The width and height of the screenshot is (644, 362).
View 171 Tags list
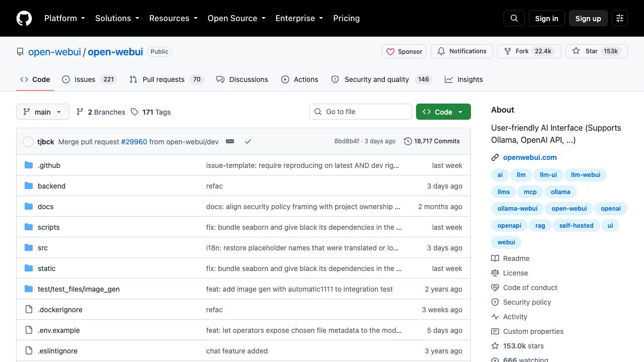click(151, 112)
